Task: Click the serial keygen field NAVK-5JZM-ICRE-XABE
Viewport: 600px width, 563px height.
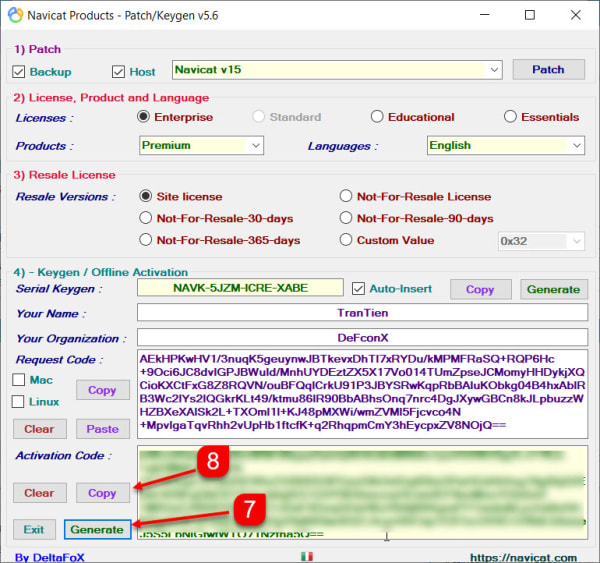Action: point(240,288)
